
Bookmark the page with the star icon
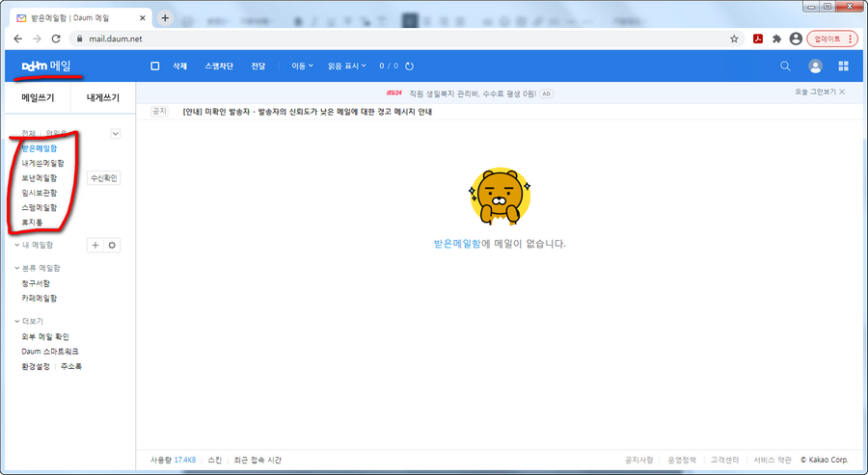pos(734,39)
